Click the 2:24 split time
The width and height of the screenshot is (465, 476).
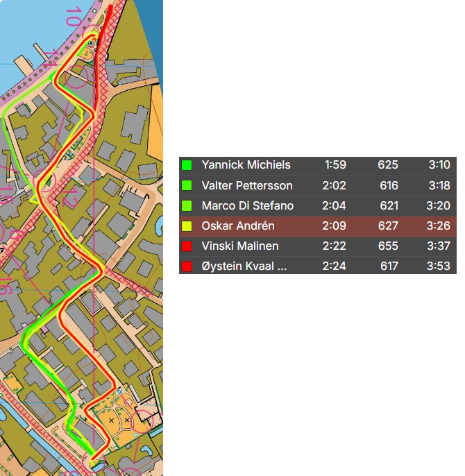tap(335, 266)
